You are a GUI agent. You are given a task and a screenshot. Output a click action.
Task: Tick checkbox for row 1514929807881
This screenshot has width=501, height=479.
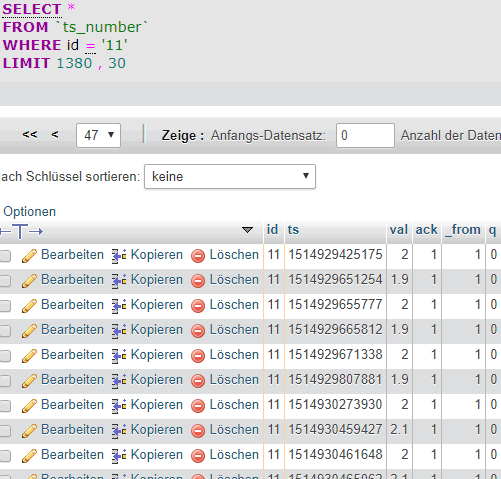click(5, 381)
